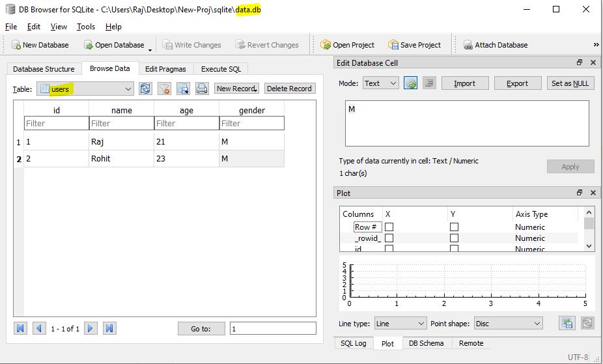Viewport: 603px width, 364px height.
Task: Click Import button in cell editor
Action: click(464, 83)
